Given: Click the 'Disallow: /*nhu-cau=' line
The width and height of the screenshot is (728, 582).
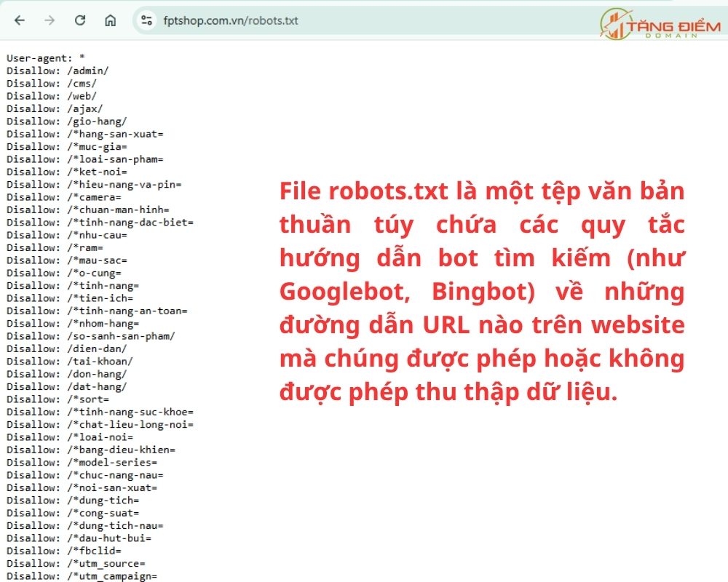Looking at the screenshot, I should (66, 235).
